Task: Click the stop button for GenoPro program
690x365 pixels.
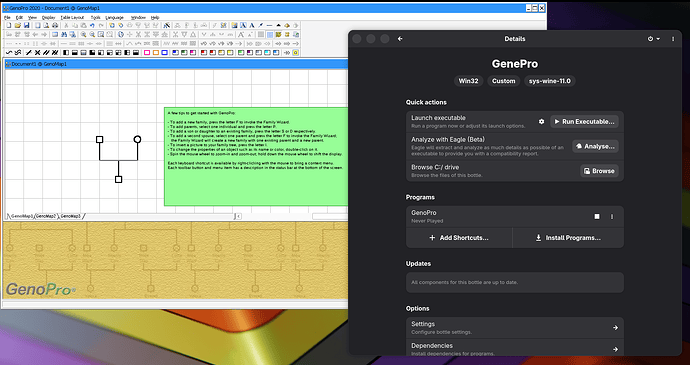Action: tap(597, 217)
